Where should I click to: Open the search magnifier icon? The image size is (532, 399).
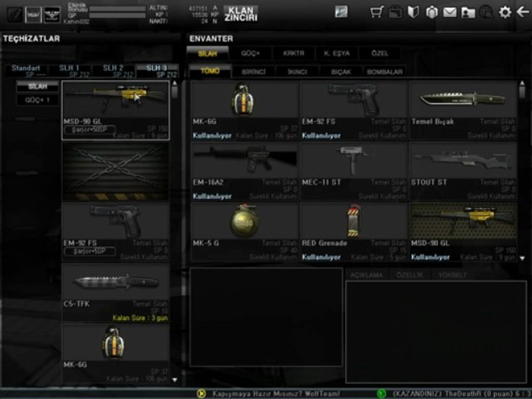pyautogui.click(x=486, y=13)
